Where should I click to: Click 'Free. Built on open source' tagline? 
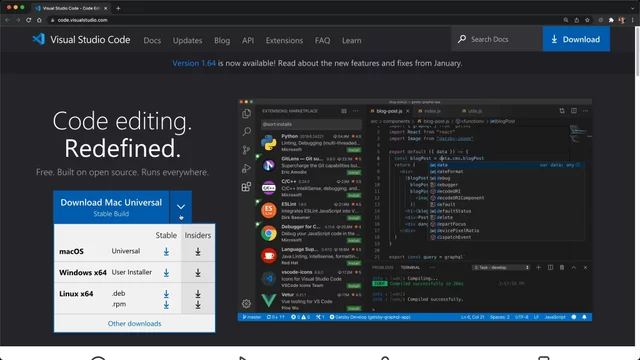pos(122,172)
